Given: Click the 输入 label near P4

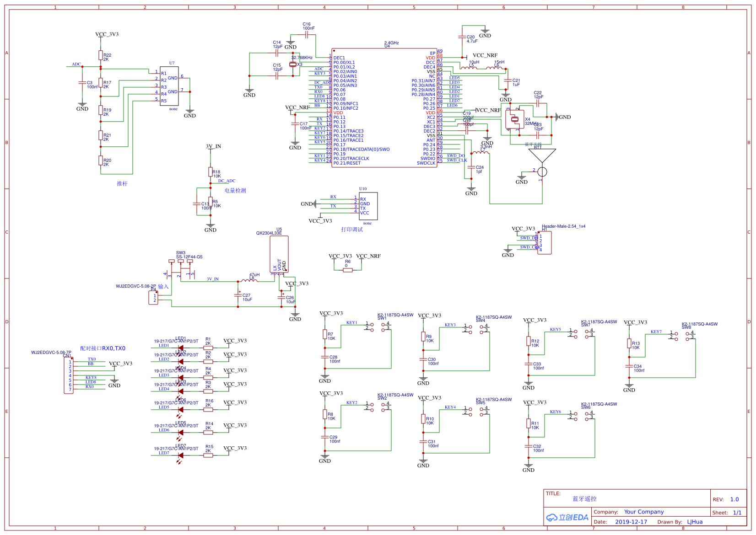Looking at the screenshot, I should [x=163, y=286].
